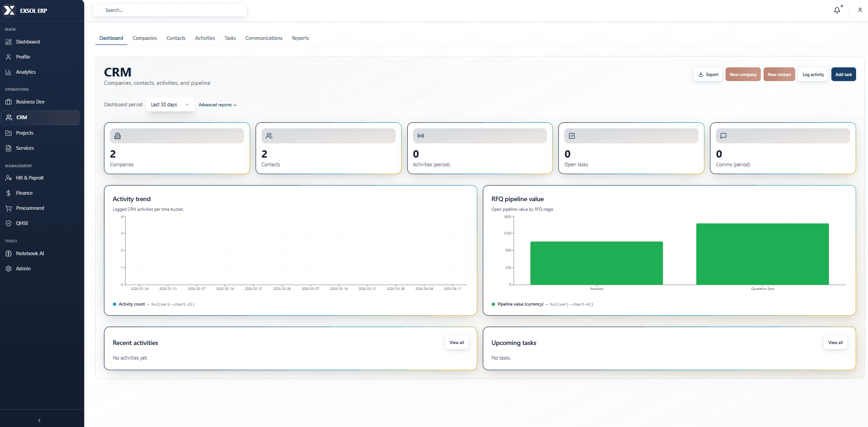Click the QHSE shield icon
Viewport: 868px width, 427px height.
[8, 223]
